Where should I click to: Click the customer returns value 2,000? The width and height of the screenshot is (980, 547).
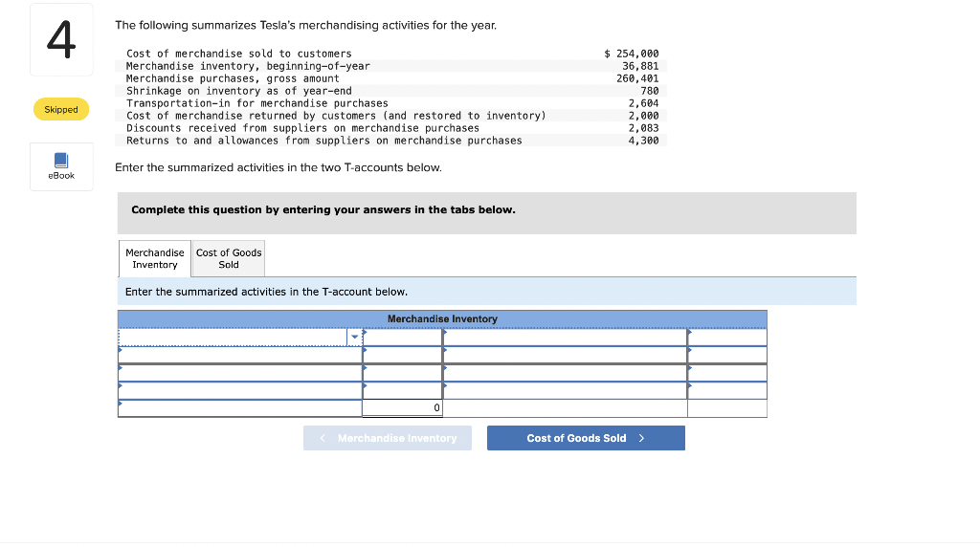pos(644,116)
